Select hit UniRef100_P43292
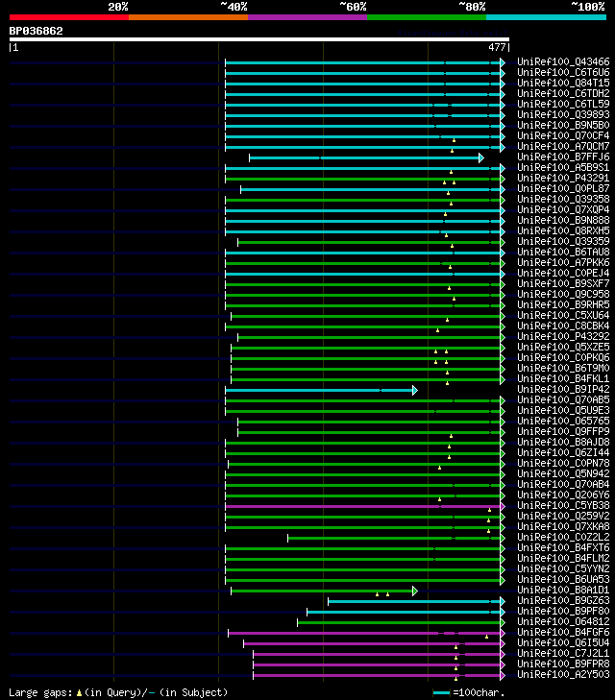Image resolution: width=615 pixels, height=700 pixels. pos(563,337)
